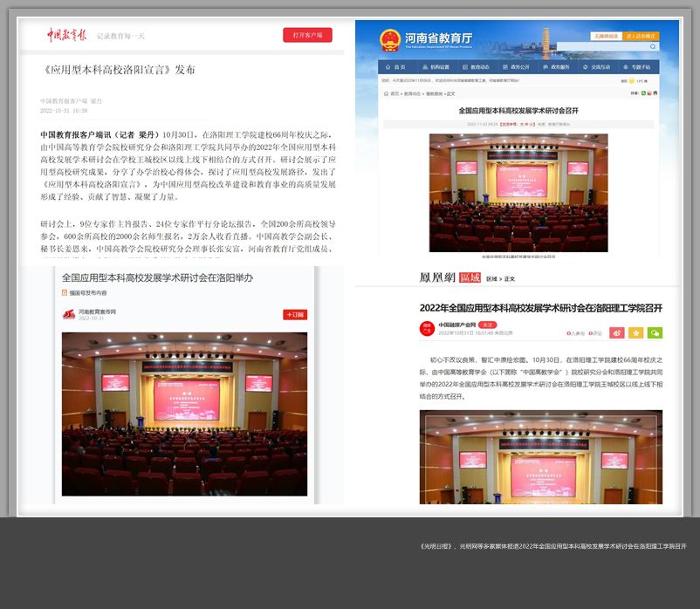The image size is (700, 609).
Task: Click the search magnifier icon on 河南省教育厅
Action: [x=652, y=47]
